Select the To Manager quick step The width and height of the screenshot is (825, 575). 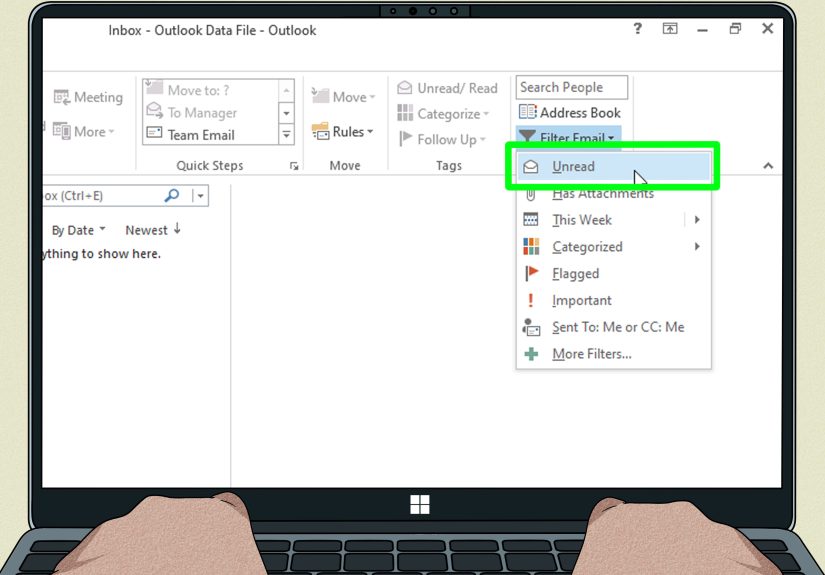[x=210, y=113]
